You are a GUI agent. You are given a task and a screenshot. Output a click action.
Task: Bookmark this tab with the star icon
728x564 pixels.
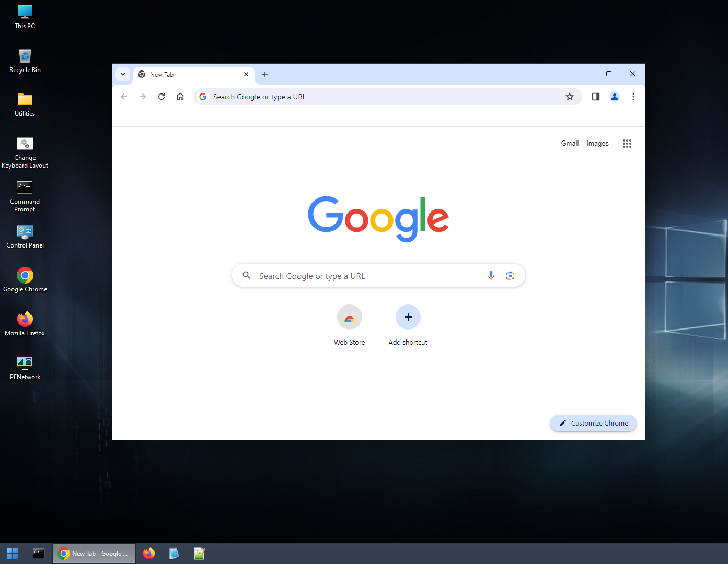tap(570, 97)
